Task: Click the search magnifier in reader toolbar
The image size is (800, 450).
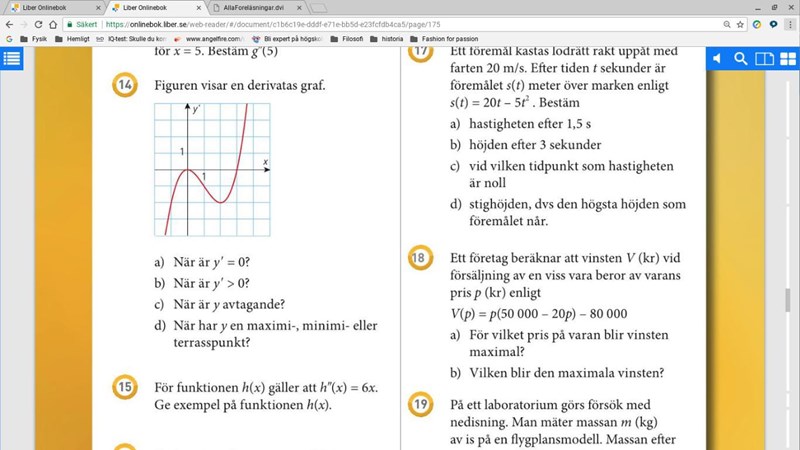Action: (x=741, y=59)
